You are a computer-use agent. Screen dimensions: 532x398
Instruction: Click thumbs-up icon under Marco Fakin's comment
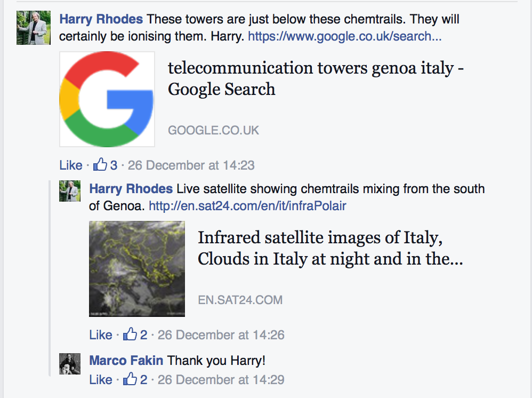[x=130, y=379]
